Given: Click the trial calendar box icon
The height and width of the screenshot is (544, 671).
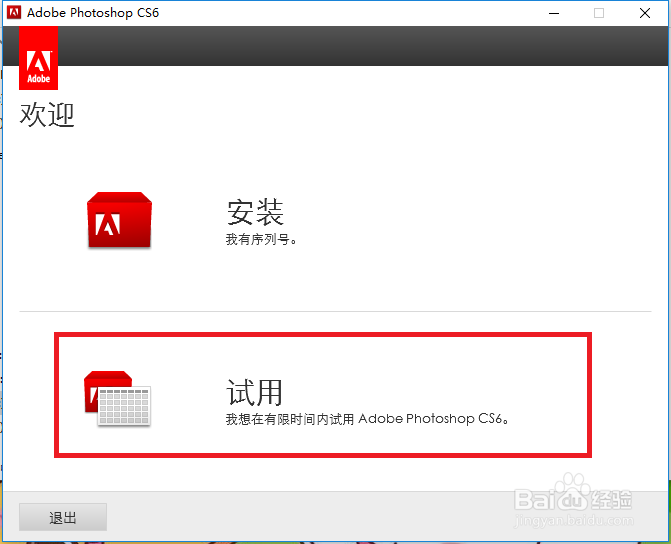Looking at the screenshot, I should [x=117, y=398].
